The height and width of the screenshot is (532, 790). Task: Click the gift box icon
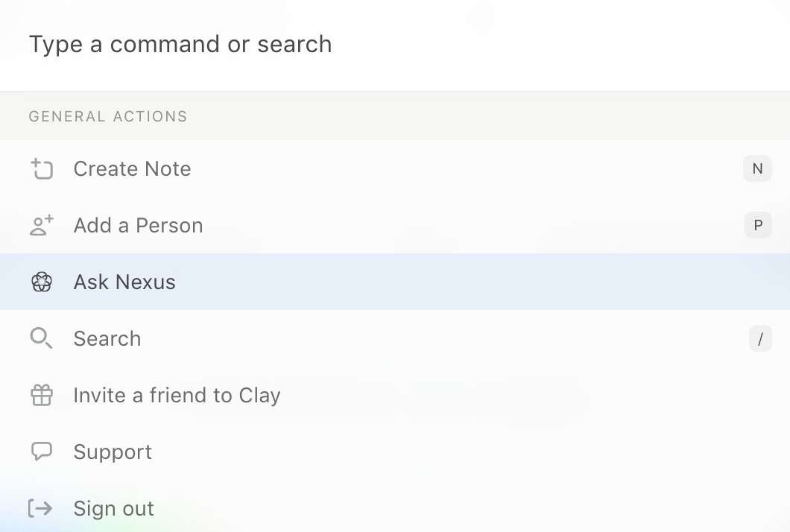point(42,396)
